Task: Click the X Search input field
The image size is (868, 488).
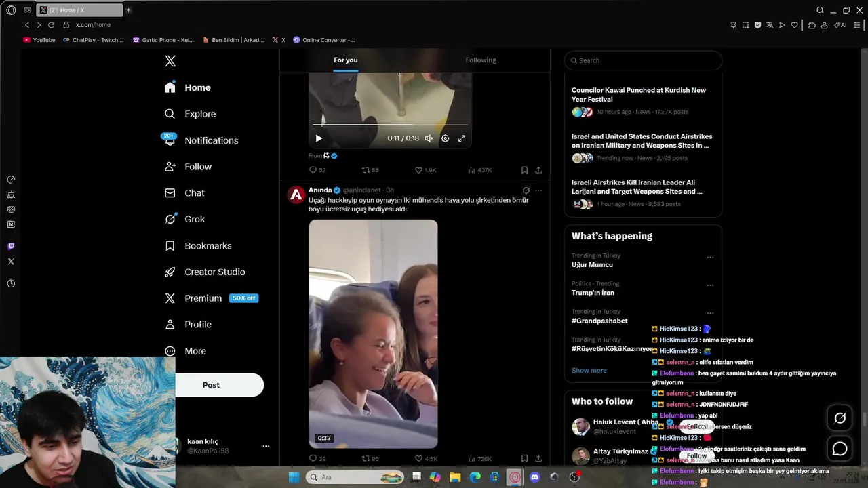Action: [643, 60]
